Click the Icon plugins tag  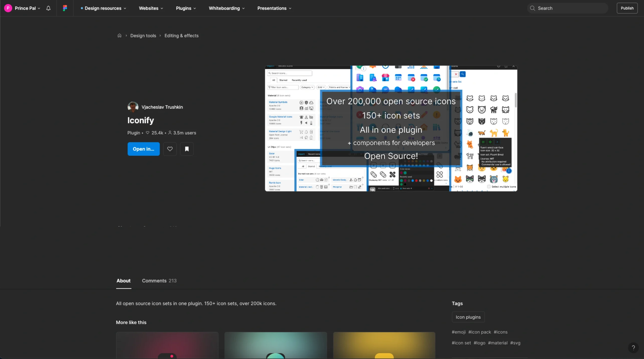click(468, 317)
